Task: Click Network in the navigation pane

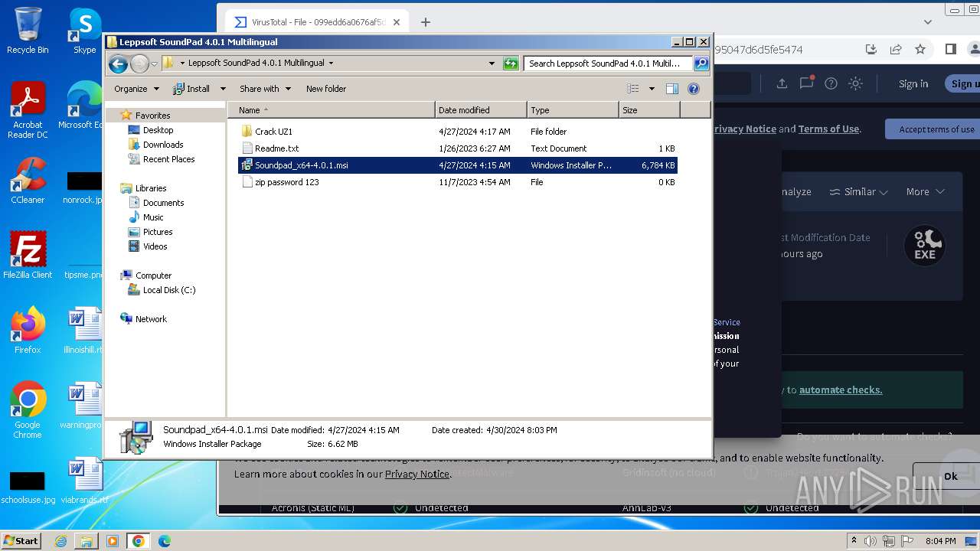Action: click(151, 319)
